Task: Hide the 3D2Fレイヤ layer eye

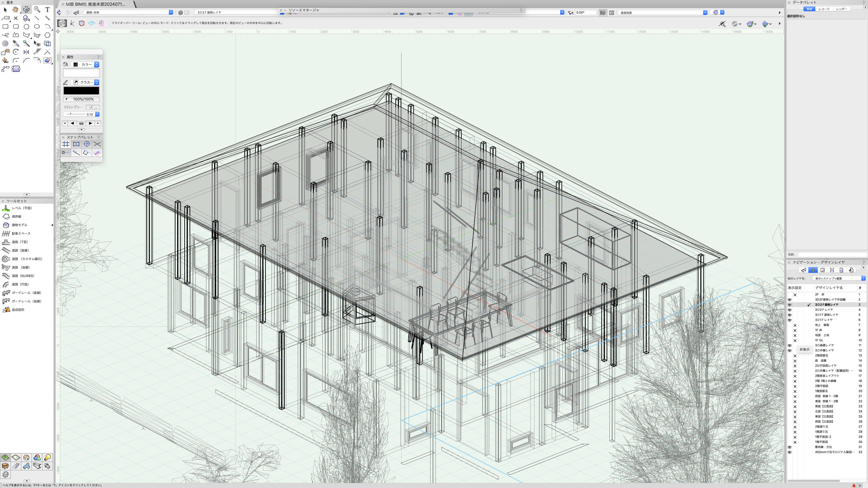Action: click(790, 310)
